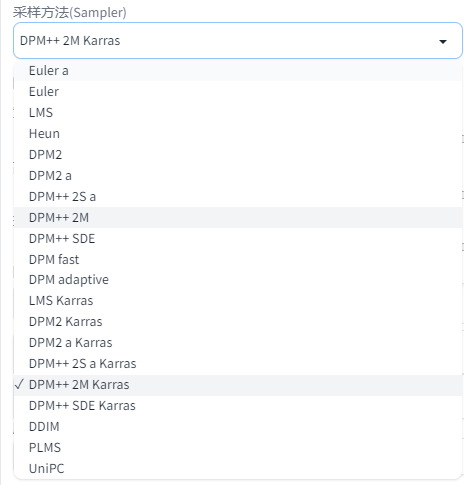
Task: Pick DPM adaptive sampler
Action: coord(238,280)
